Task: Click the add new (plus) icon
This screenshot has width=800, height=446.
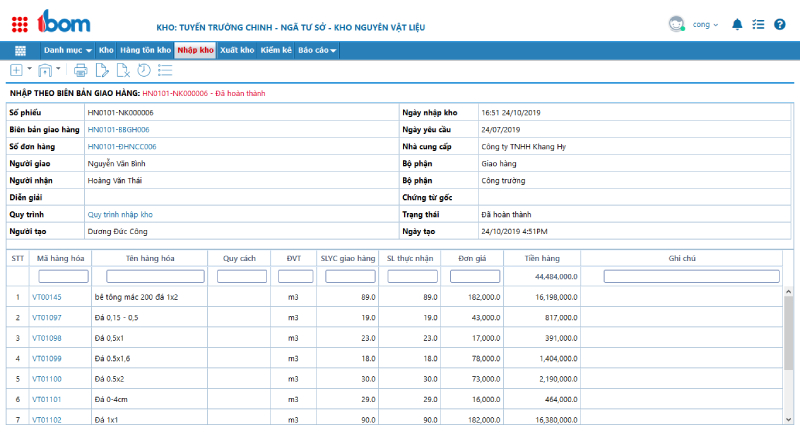Action: pos(16,70)
